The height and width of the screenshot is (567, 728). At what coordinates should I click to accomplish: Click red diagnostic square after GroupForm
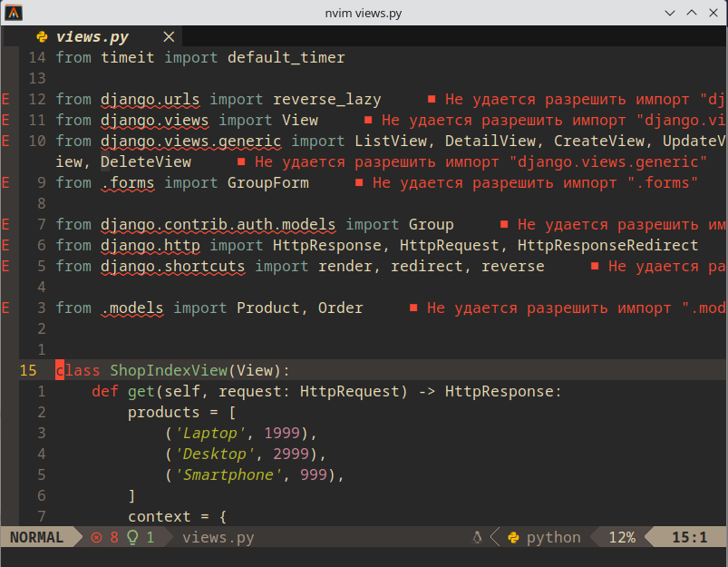[359, 182]
